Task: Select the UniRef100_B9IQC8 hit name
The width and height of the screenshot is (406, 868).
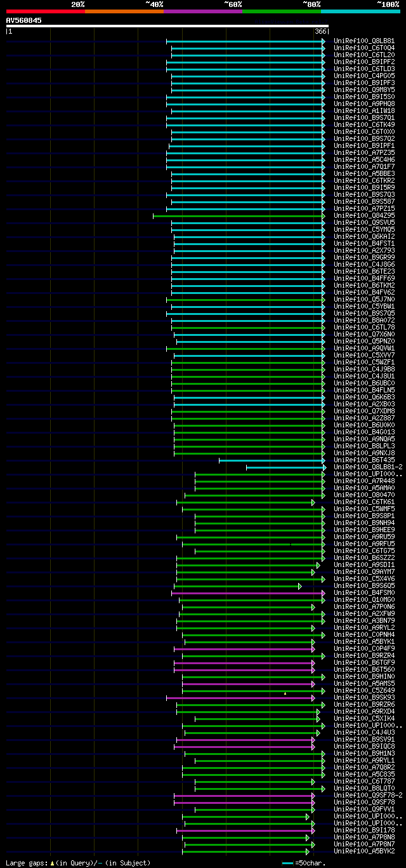Action: [x=364, y=747]
